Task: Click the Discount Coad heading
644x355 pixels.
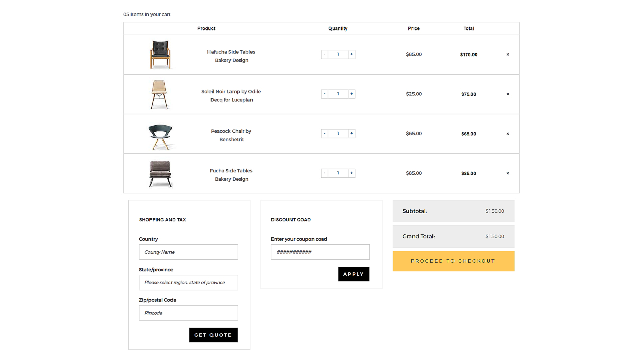Action: pyautogui.click(x=291, y=220)
